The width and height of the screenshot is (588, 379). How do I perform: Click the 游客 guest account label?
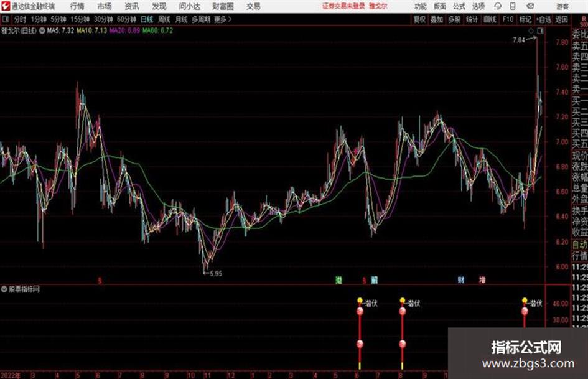click(x=562, y=6)
